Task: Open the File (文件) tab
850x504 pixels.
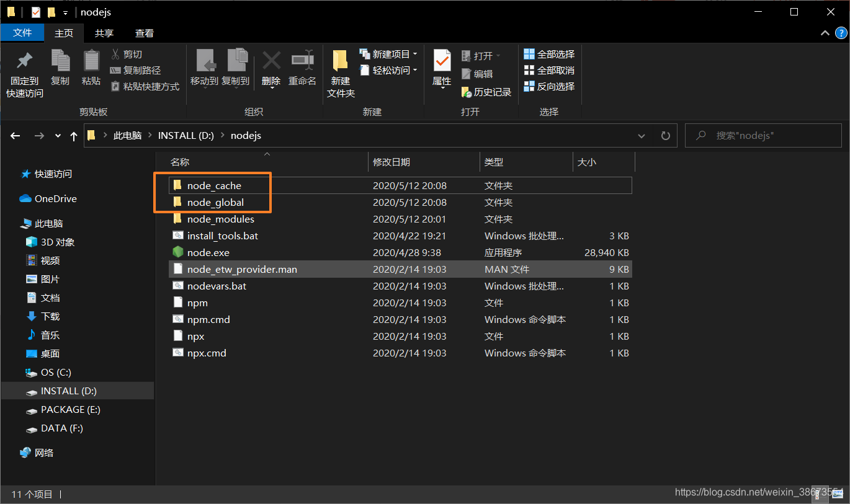Action: [x=22, y=33]
